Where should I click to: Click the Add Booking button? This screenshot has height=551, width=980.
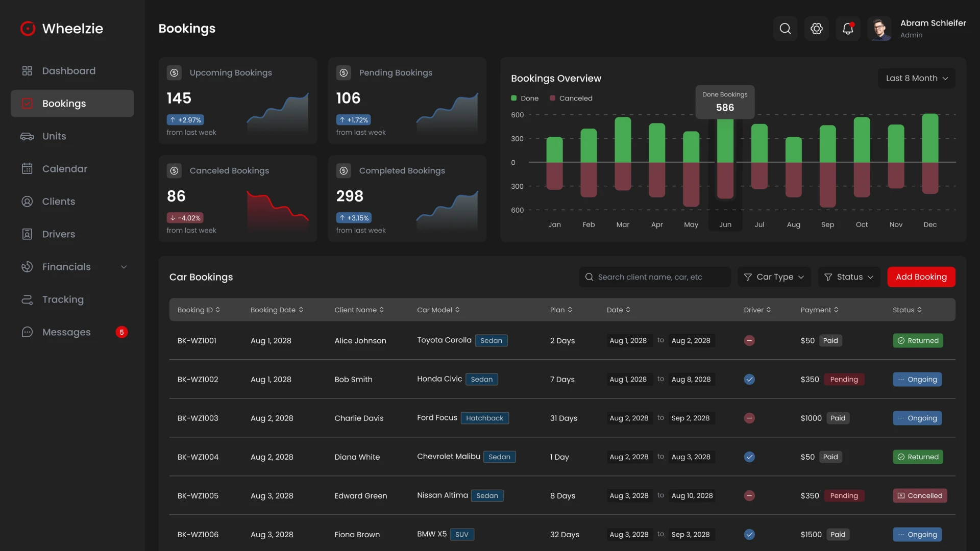[921, 277]
